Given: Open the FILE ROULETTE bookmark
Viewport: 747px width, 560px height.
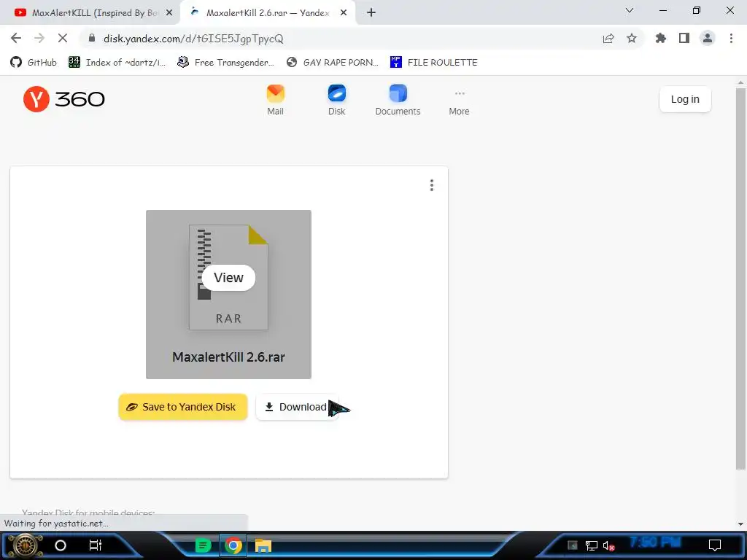Looking at the screenshot, I should (433, 63).
